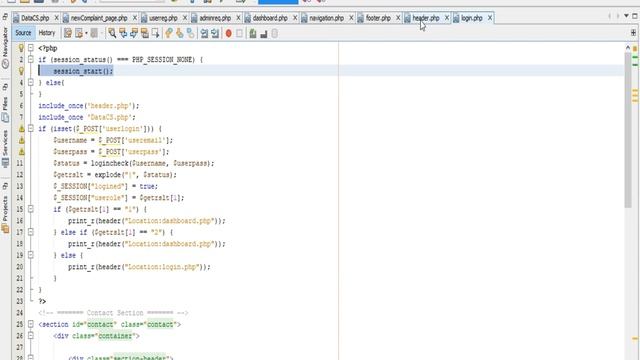This screenshot has height=360, width=640.
Task: Click the Shift Line Left icon
Action: (204, 33)
